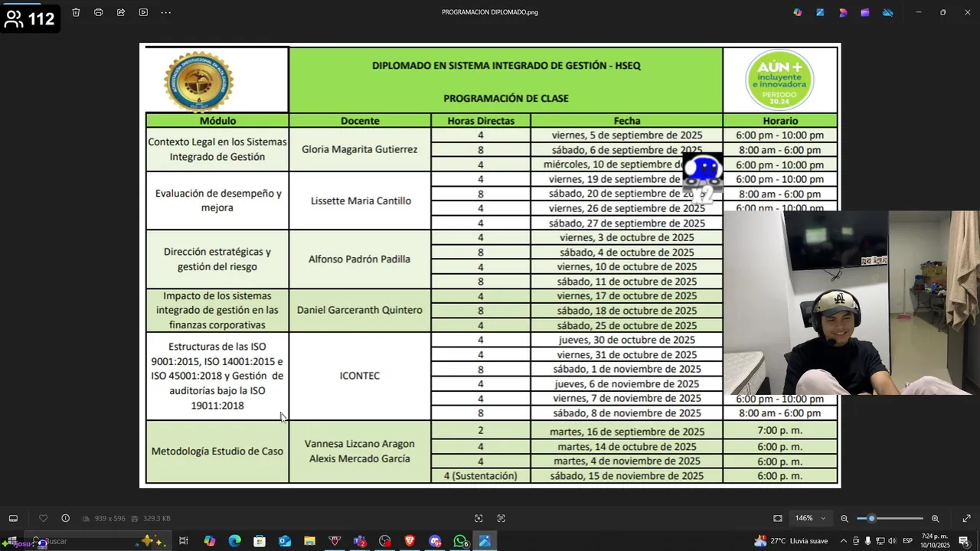Open Image Creator icon in title bar
Image resolution: width=980 pixels, height=551 pixels.
[x=820, y=12]
